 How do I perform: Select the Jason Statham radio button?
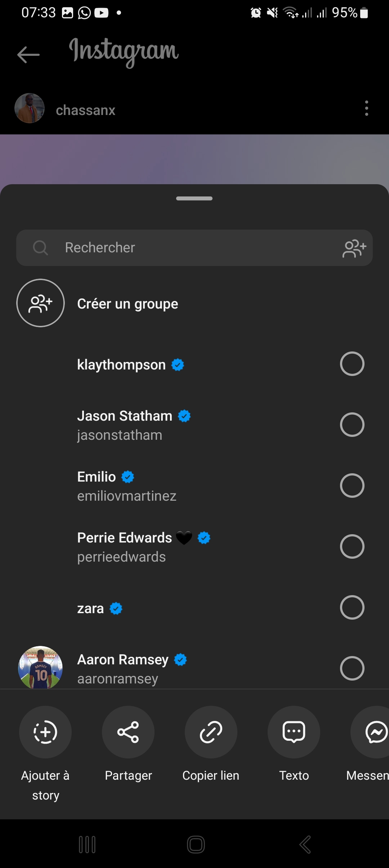tap(352, 425)
